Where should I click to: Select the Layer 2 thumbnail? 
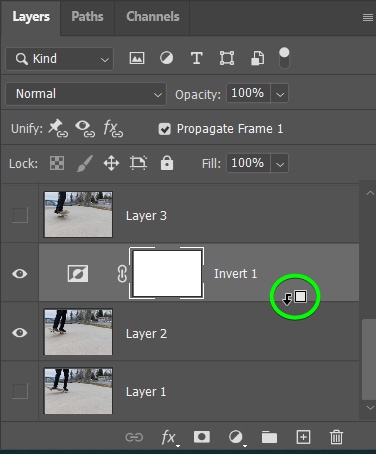(78, 332)
